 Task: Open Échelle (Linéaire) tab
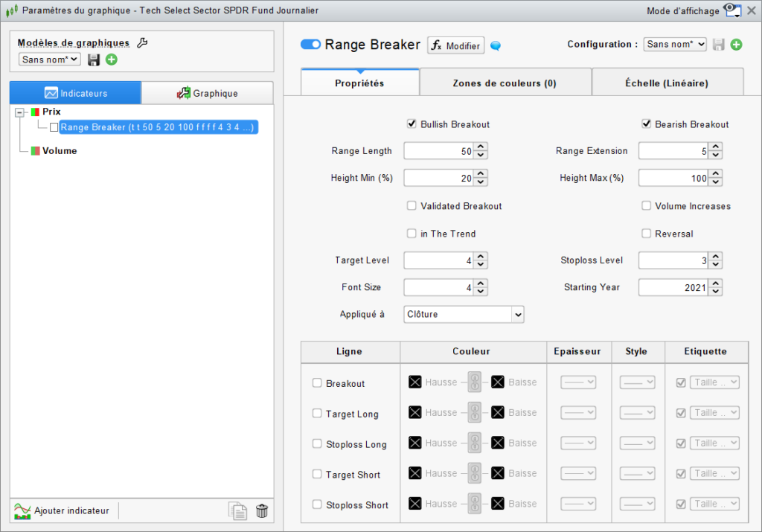coord(667,83)
